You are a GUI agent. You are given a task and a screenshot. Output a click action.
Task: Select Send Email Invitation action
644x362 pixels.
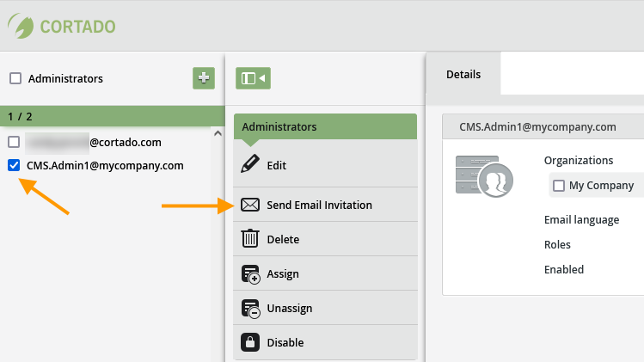coord(325,205)
